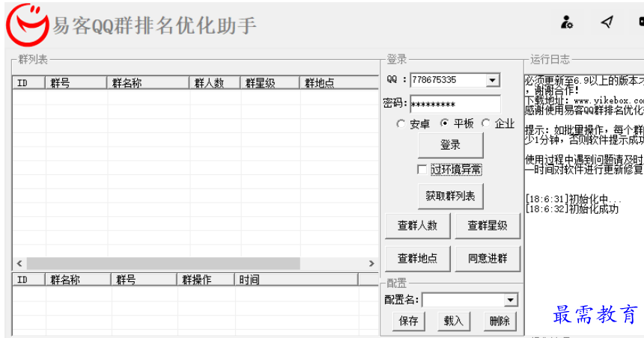
Task: Click the group list horizontal scrollbar thumb
Action: [163, 263]
